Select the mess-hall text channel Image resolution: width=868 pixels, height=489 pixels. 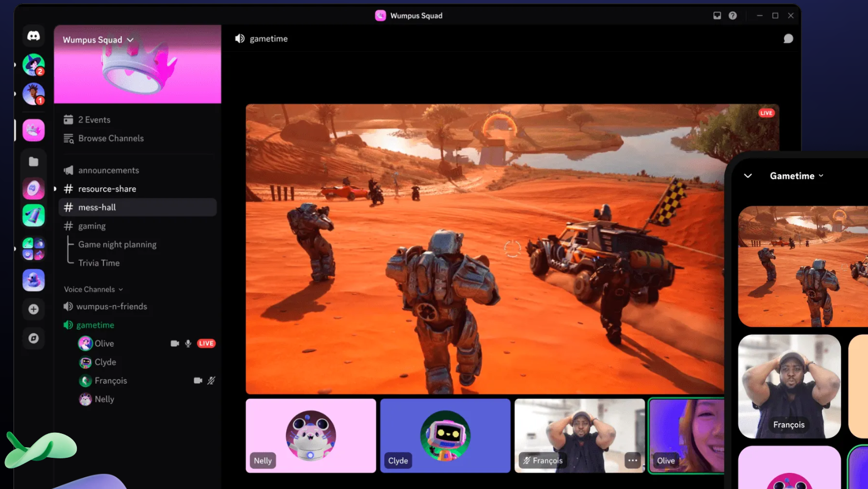pos(138,207)
